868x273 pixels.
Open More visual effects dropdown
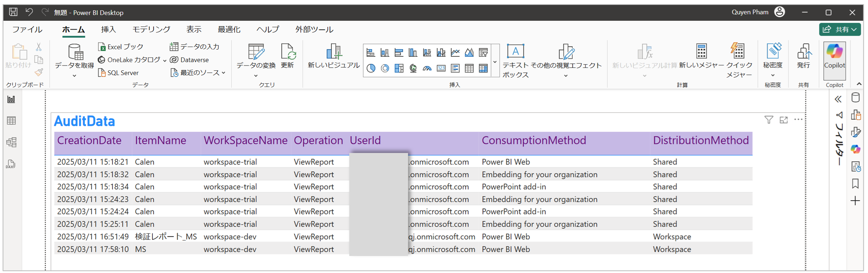pyautogui.click(x=566, y=61)
